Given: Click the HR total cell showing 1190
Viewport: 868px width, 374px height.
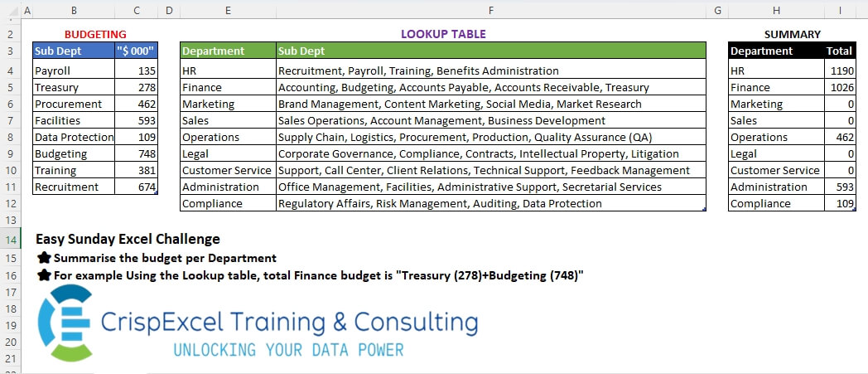Looking at the screenshot, I should 840,71.
